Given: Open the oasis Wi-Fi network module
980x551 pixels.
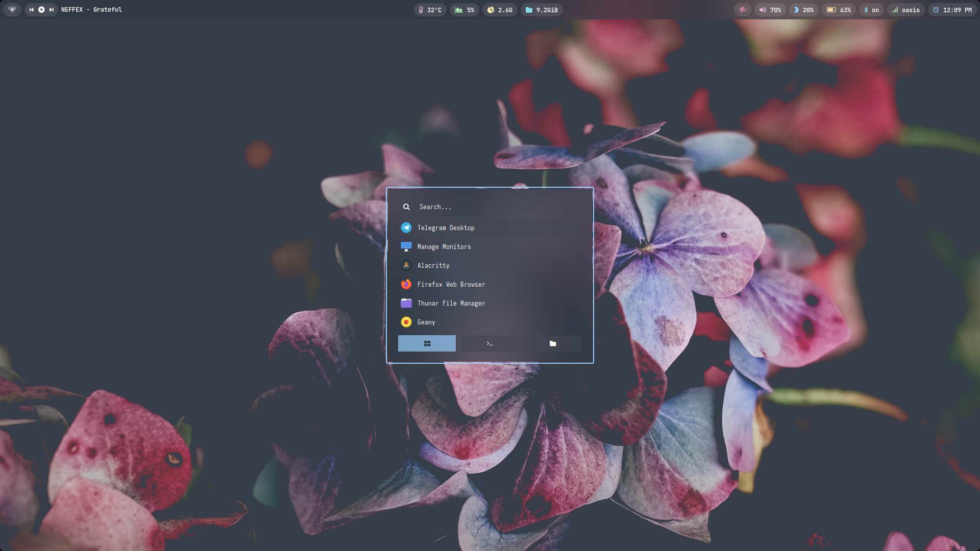Looking at the screenshot, I should [905, 10].
